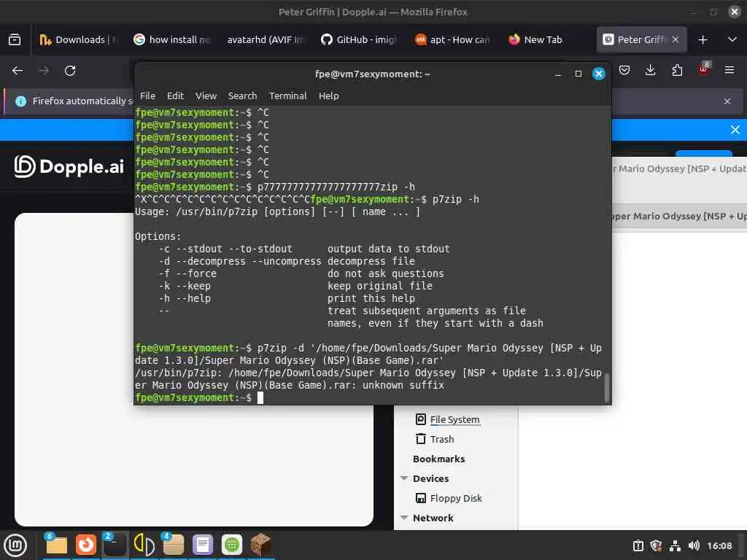This screenshot has height=560, width=747.
Task: Open the Terminal menu
Action: [287, 96]
